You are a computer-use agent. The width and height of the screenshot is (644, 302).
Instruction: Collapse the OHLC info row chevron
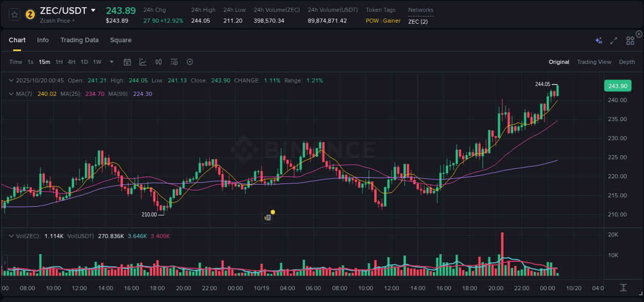(x=11, y=80)
